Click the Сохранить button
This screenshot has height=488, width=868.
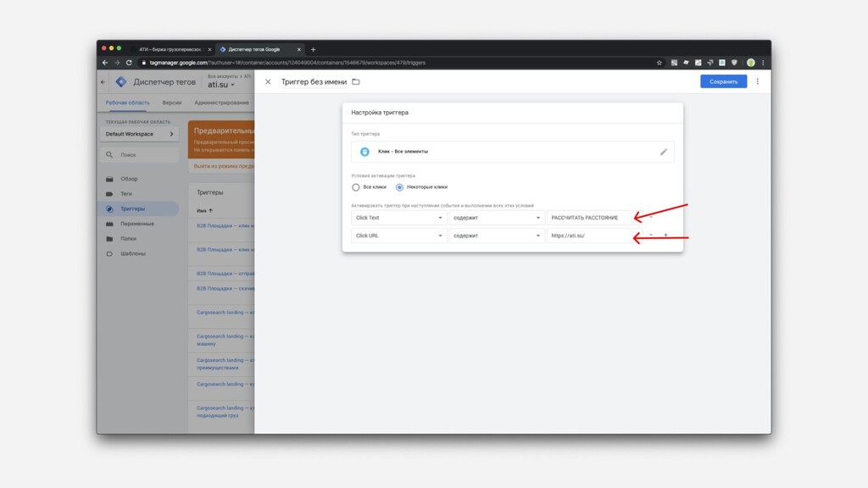tap(723, 81)
